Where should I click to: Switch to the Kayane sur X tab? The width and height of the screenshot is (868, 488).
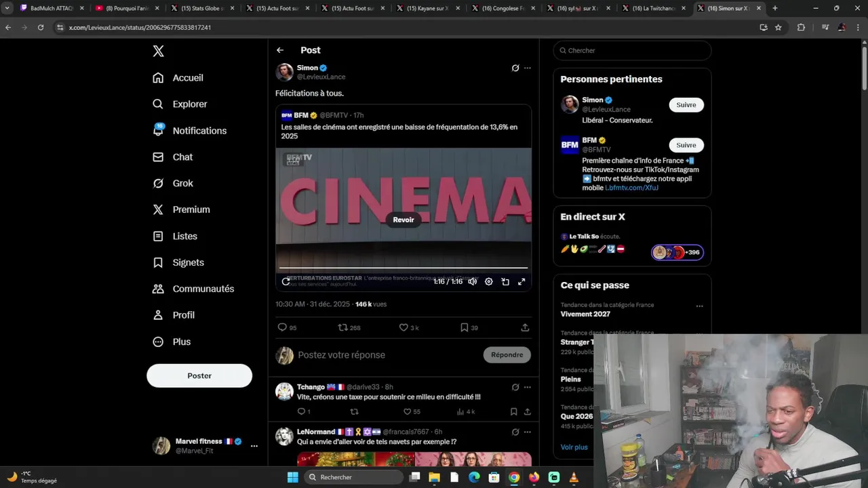point(426,8)
